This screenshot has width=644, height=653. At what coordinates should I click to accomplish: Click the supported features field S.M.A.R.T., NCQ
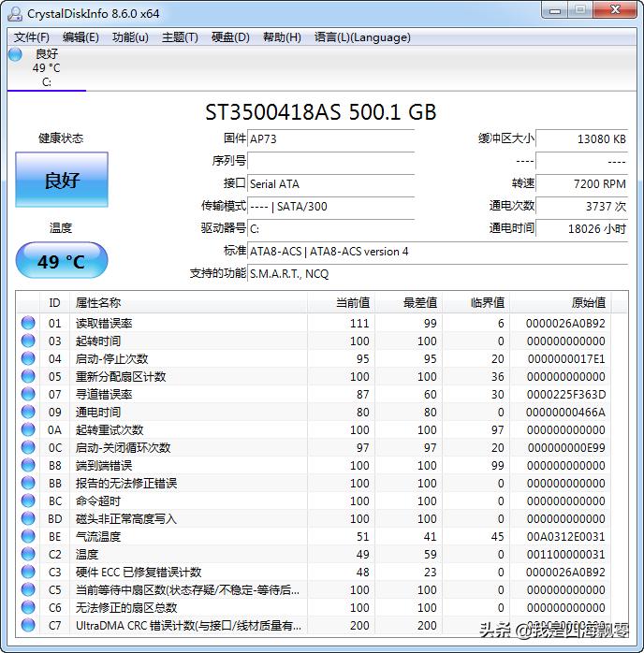point(437,273)
